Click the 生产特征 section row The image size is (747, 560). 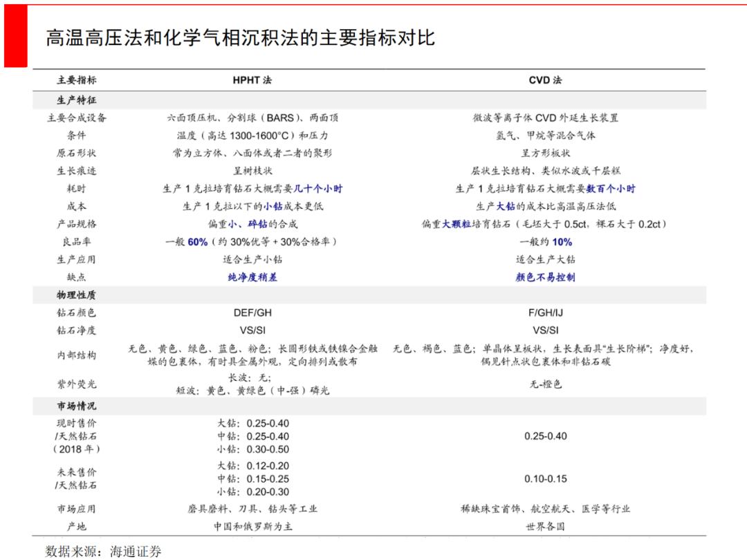coord(369,100)
